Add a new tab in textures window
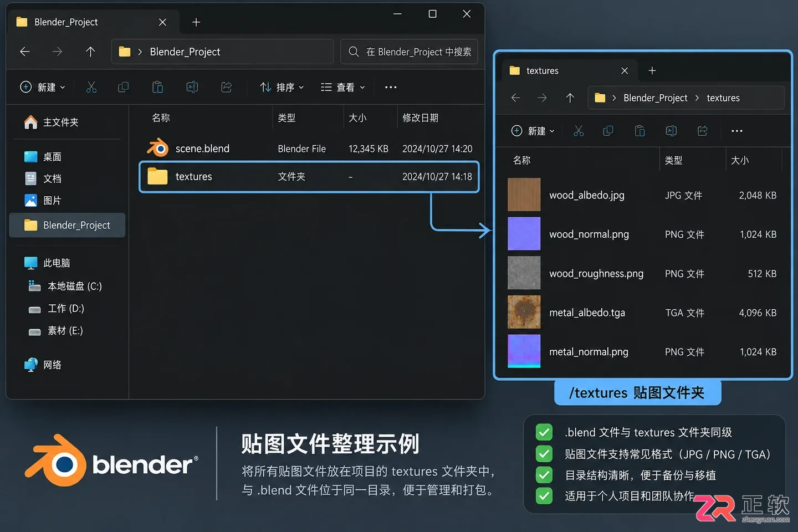The width and height of the screenshot is (798, 532). pos(652,70)
